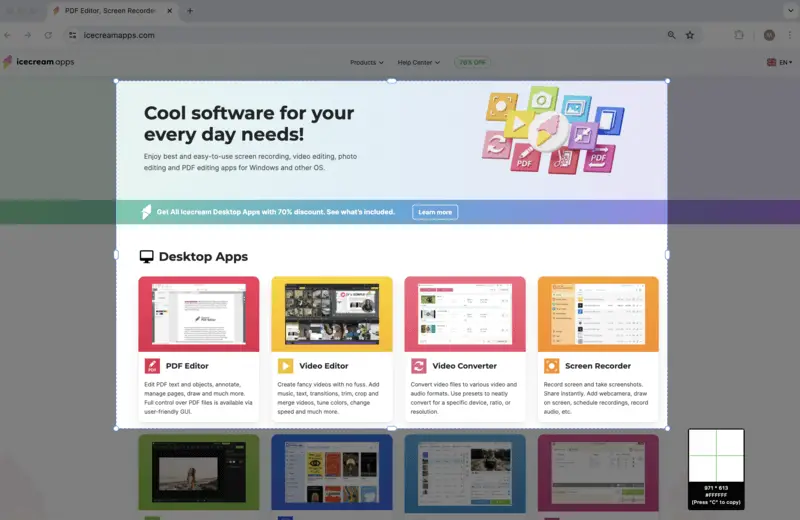Click the Cool software for your every day needs heading
Viewport: 800px width, 520px height.
[x=249, y=123]
